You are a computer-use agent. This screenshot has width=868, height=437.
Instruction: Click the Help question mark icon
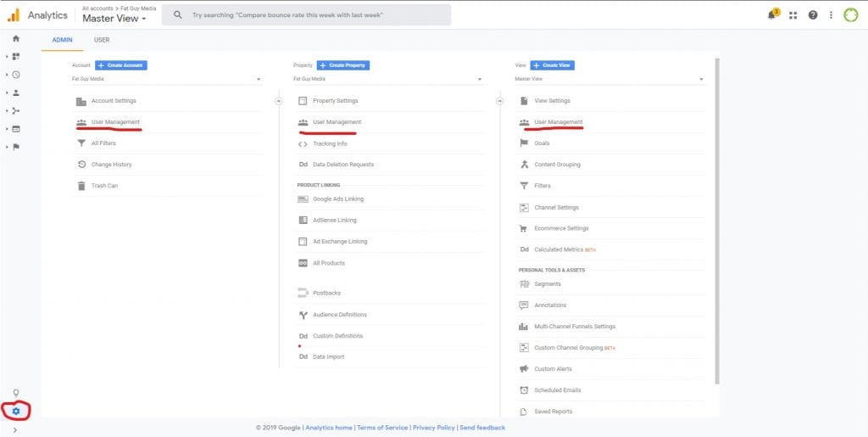813,15
